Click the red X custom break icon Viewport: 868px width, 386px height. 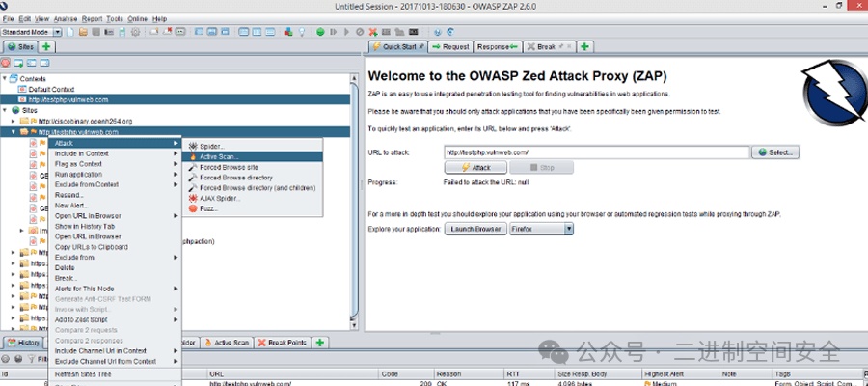point(373,32)
